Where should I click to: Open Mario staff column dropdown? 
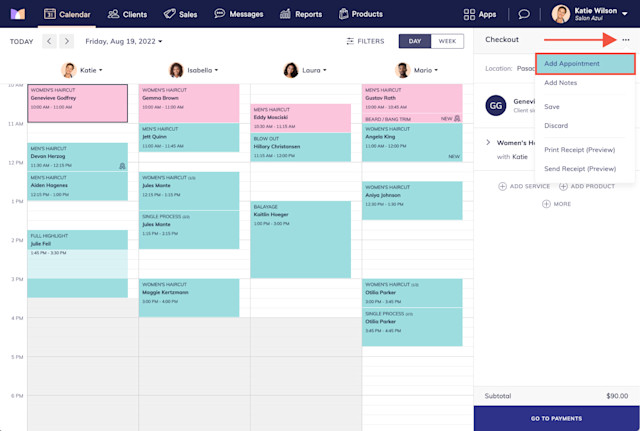tap(426, 70)
